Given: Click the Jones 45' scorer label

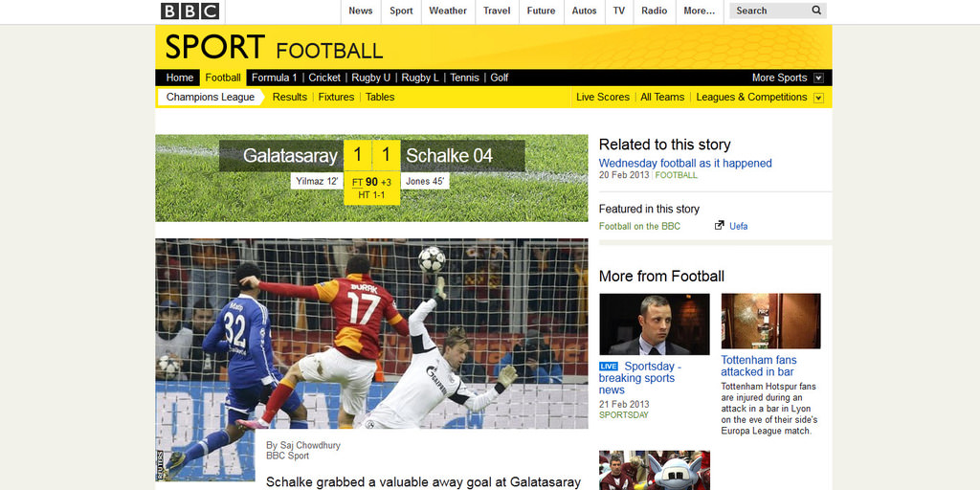Looking at the screenshot, I should coord(425,181).
